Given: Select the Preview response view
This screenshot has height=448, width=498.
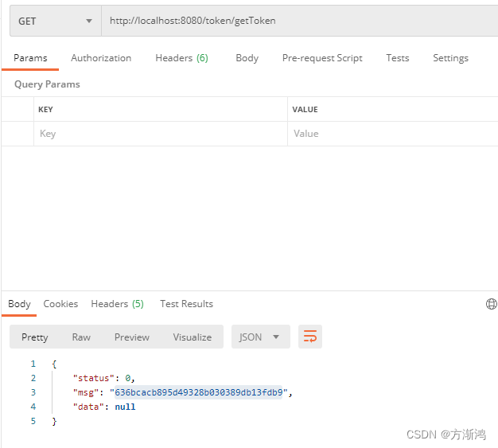Looking at the screenshot, I should (132, 337).
